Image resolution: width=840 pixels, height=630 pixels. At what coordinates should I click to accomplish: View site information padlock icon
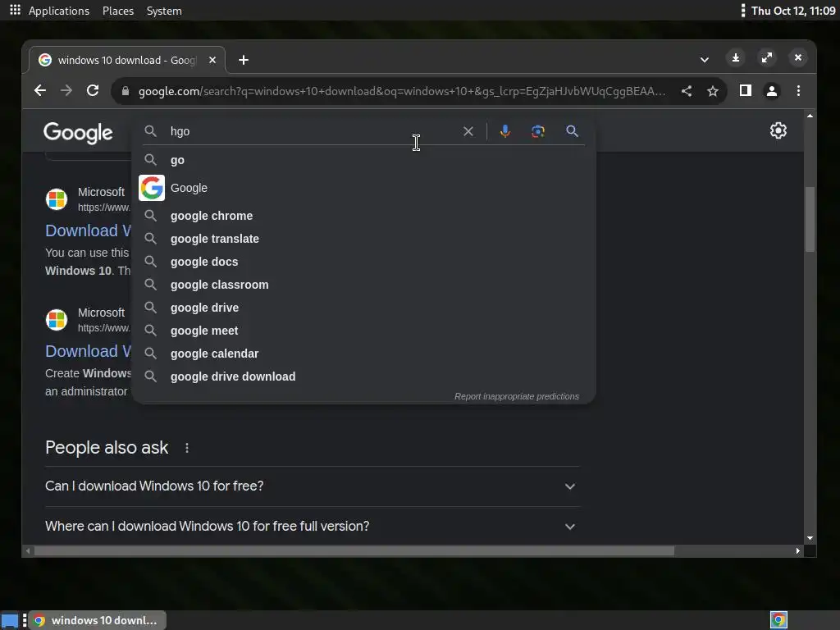(126, 91)
